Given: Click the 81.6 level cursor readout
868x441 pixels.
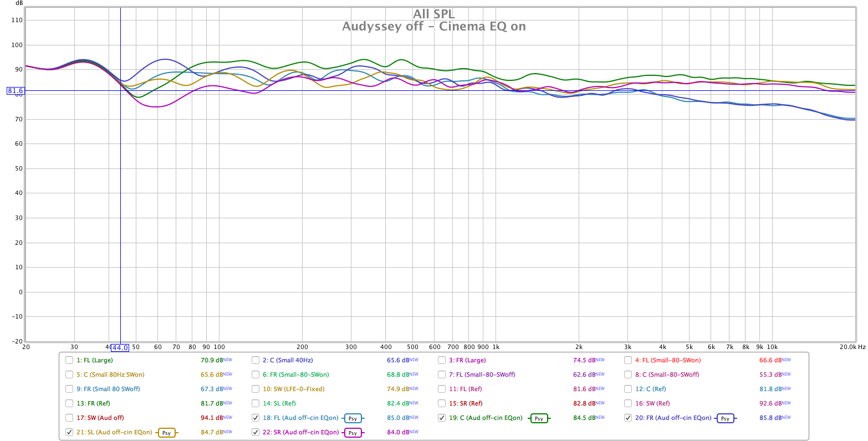Looking at the screenshot, I should [x=16, y=91].
